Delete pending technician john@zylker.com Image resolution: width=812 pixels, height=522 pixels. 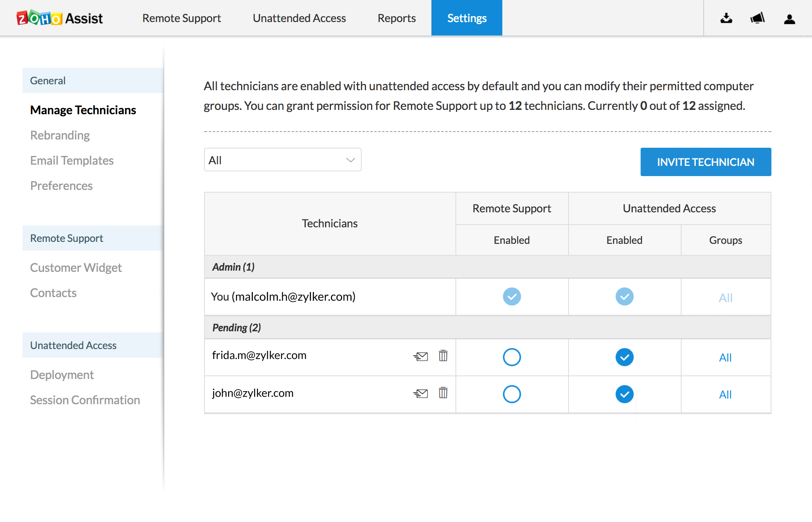443,393
